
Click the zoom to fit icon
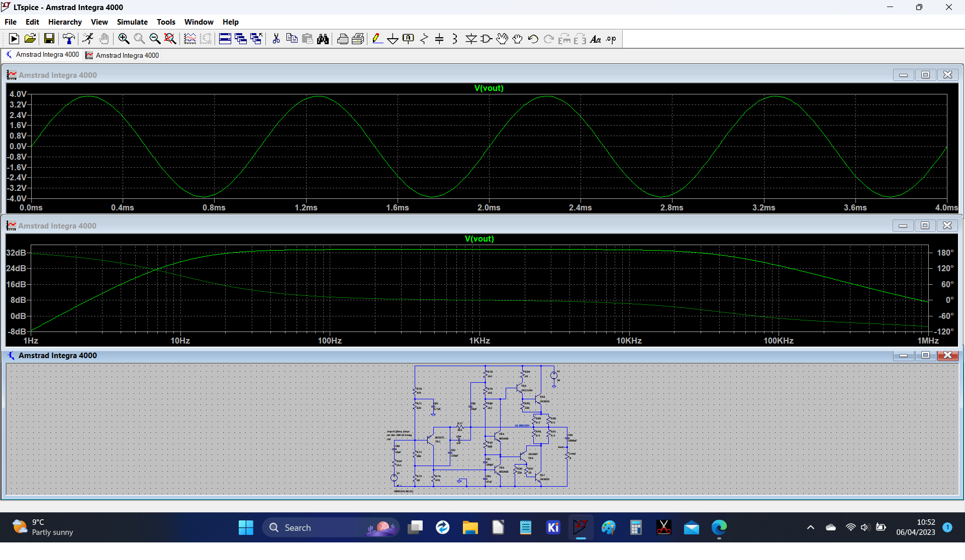point(170,39)
